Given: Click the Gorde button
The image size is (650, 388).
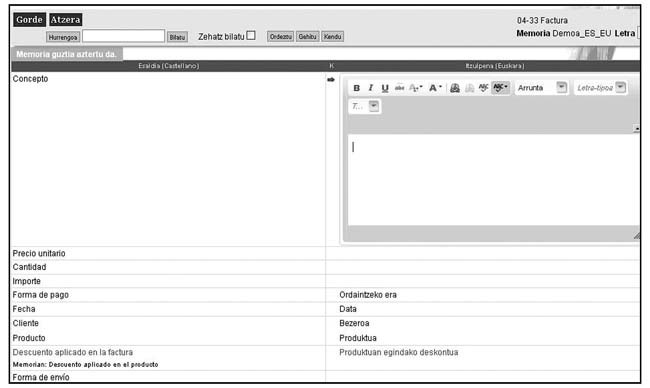Looking at the screenshot, I should pos(29,19).
